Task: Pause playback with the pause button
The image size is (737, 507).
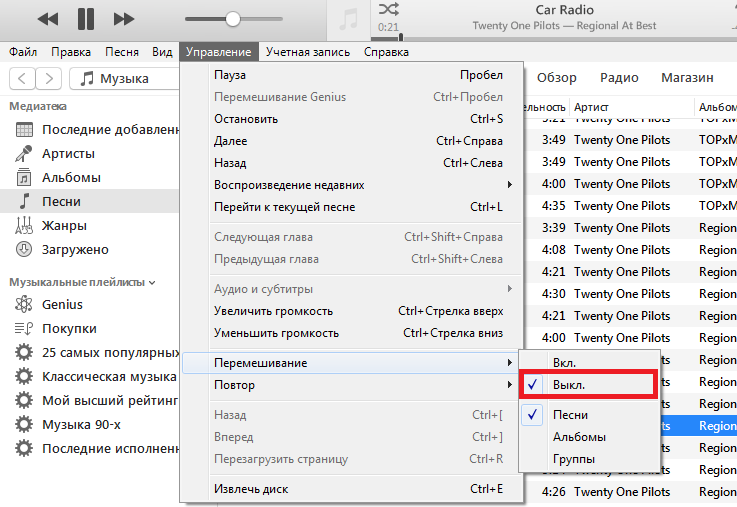Action: [x=86, y=19]
